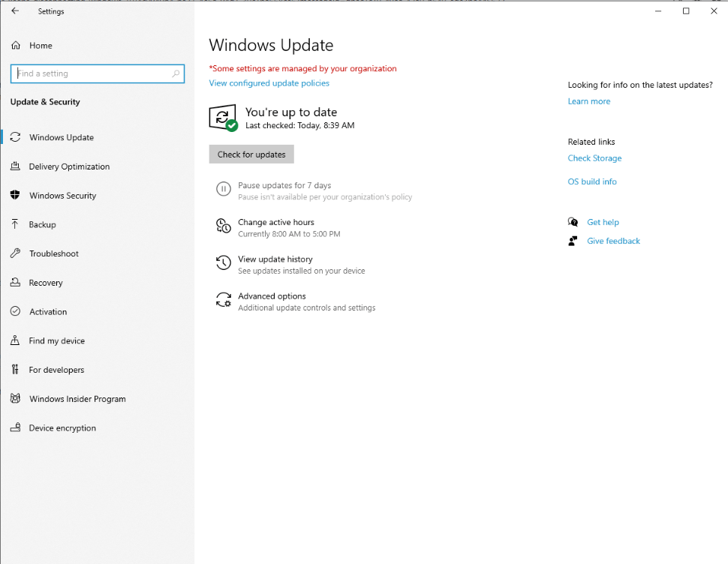
Task: Click Pause updates for 7 days
Action: 284,185
